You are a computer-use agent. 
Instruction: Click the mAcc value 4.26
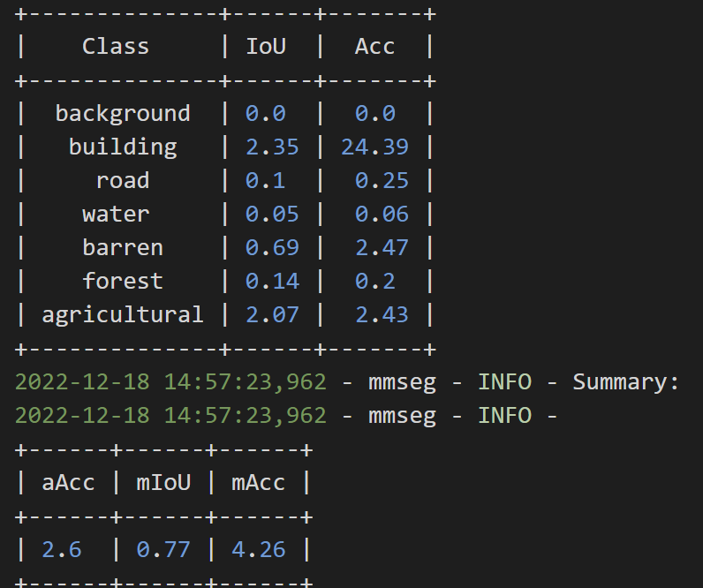258,550
